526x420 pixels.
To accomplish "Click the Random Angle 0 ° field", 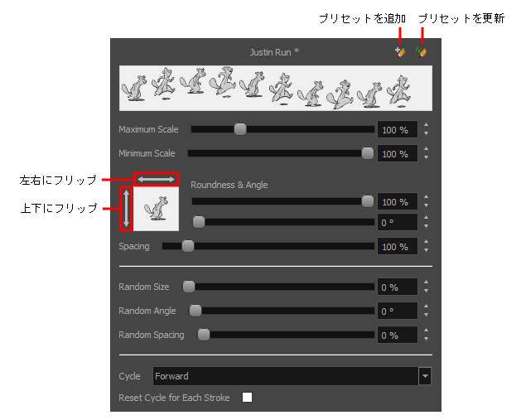I will tap(398, 311).
